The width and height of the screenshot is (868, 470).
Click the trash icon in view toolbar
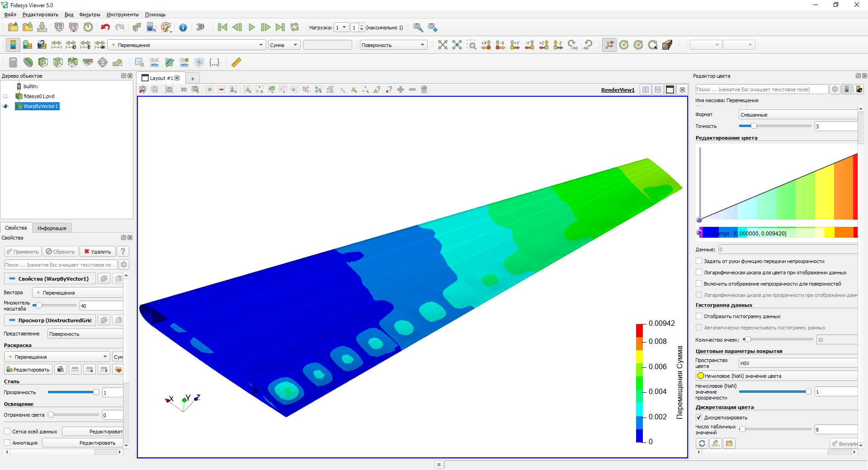(x=424, y=89)
